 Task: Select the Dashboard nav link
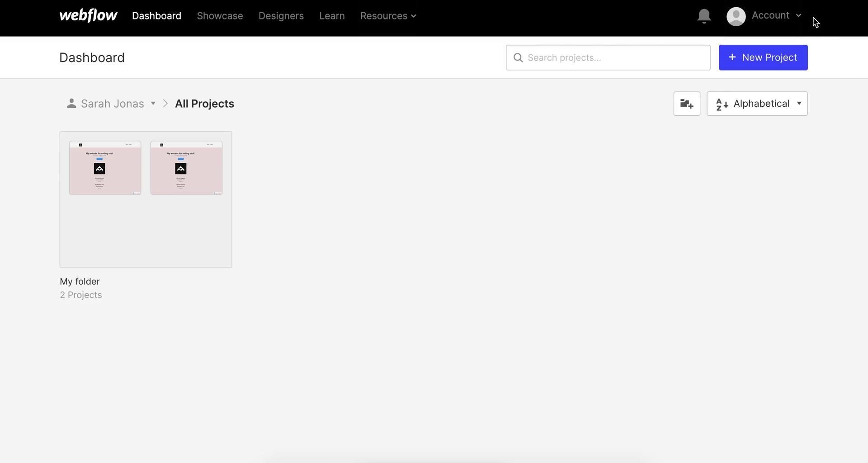156,16
